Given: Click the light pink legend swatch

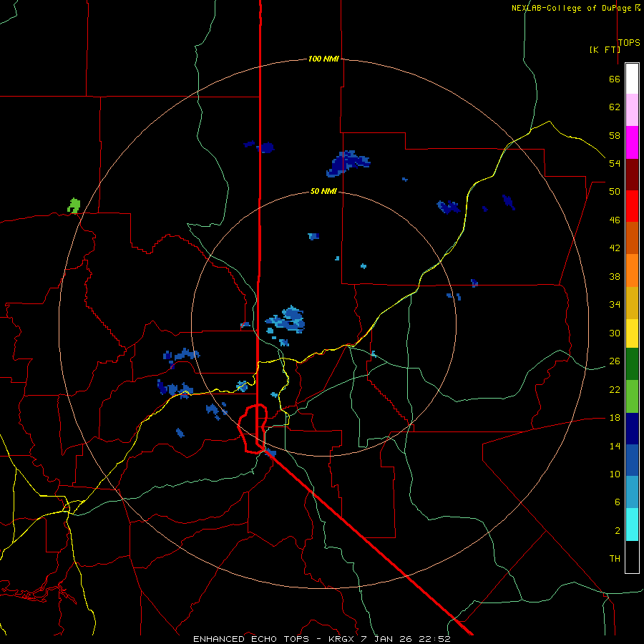Looking at the screenshot, I should 632,110.
